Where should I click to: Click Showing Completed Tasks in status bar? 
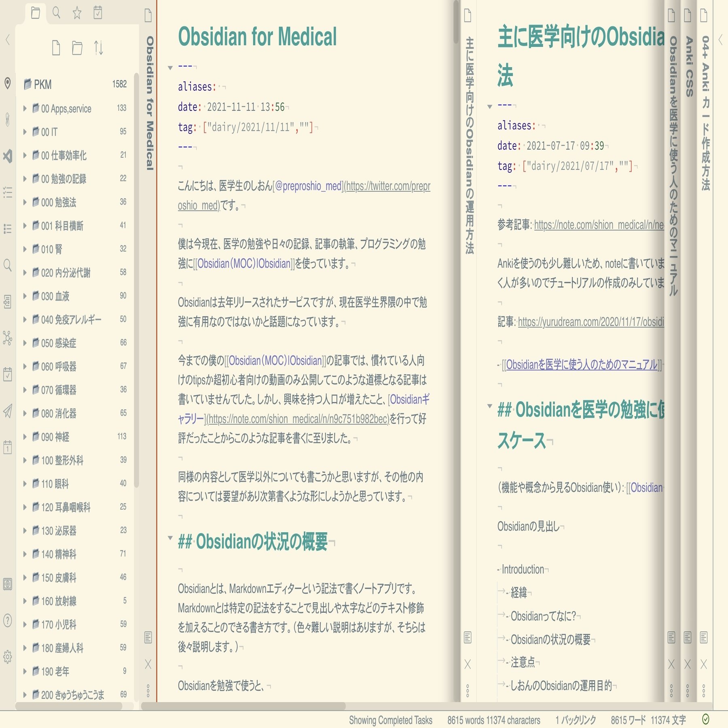point(391,720)
